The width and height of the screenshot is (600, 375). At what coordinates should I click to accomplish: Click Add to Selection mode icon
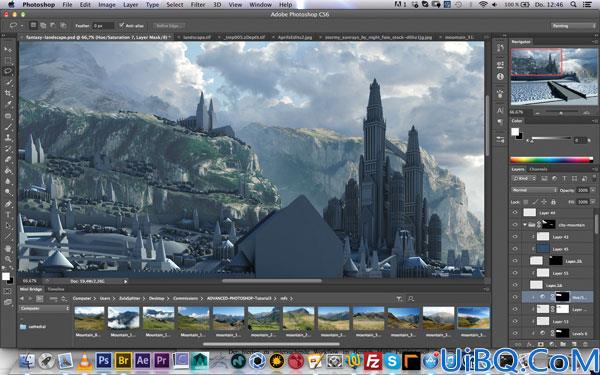point(43,26)
